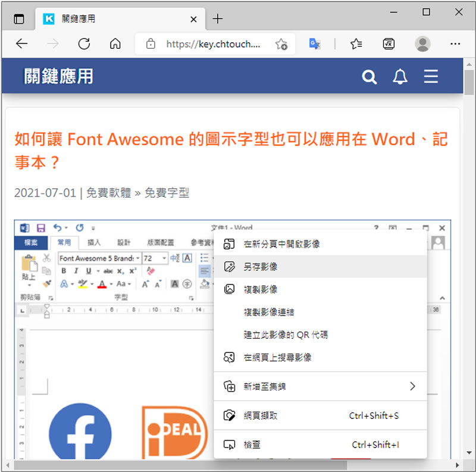Screen dimensions: 476x472
Task: Click the 常用 ribbon tab in Word image
Action: pos(64,242)
